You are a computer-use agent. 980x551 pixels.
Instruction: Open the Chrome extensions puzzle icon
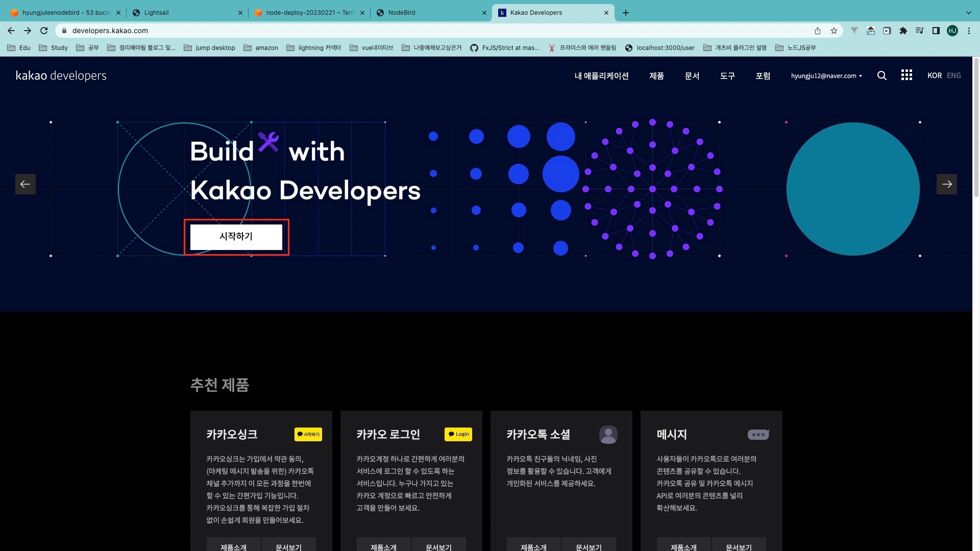click(x=903, y=31)
